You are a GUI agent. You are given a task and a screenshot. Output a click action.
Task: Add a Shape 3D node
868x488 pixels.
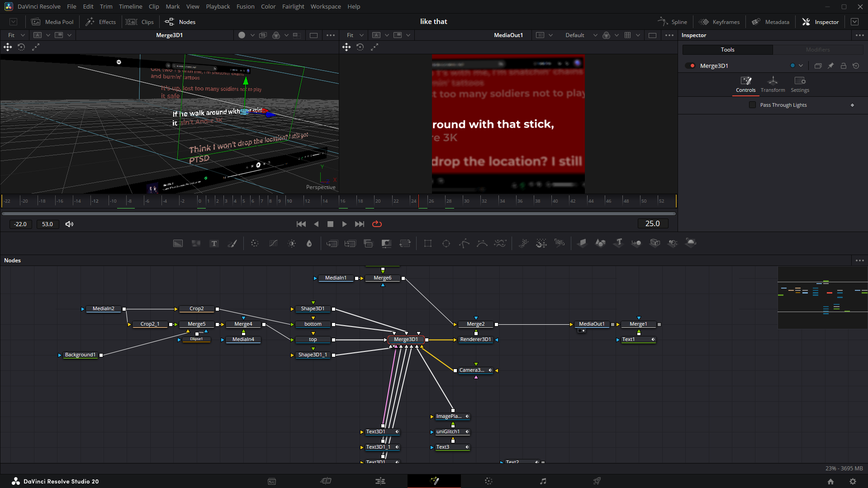600,243
